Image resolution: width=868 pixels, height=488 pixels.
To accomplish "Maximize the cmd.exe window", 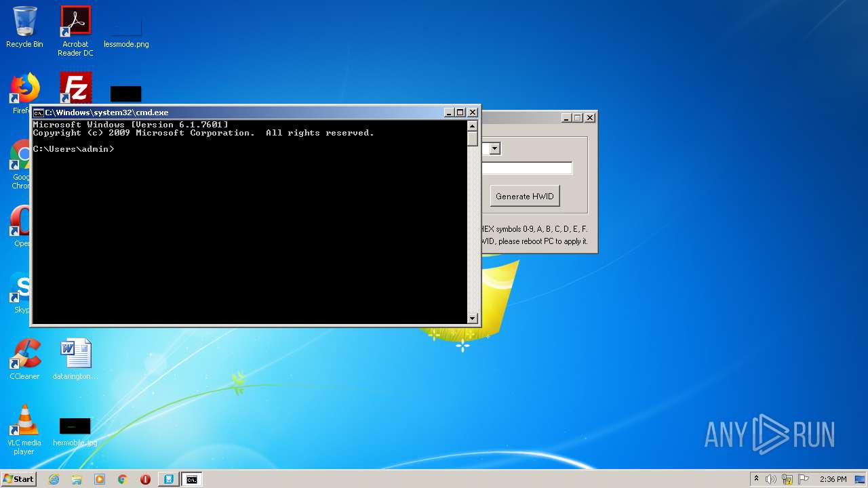I will pyautogui.click(x=460, y=113).
